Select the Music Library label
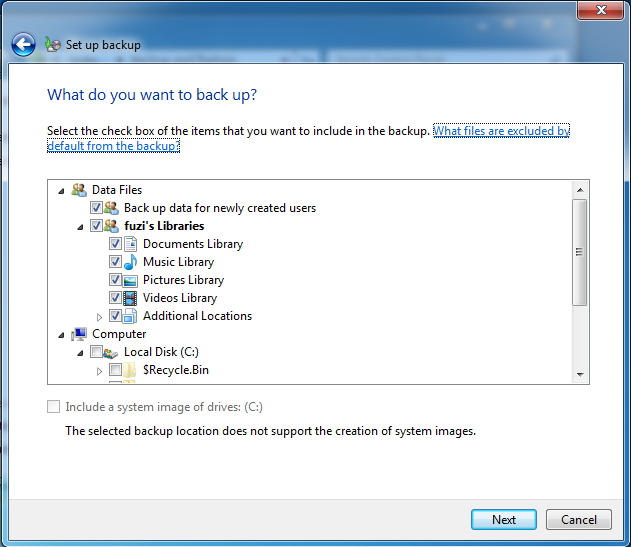Image resolution: width=631 pixels, height=547 pixels. pos(178,262)
